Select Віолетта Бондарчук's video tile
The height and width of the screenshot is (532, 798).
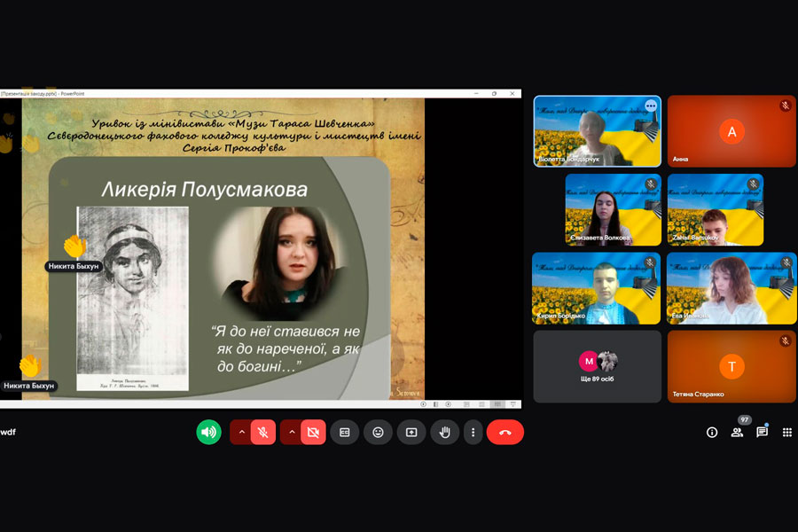(597, 131)
